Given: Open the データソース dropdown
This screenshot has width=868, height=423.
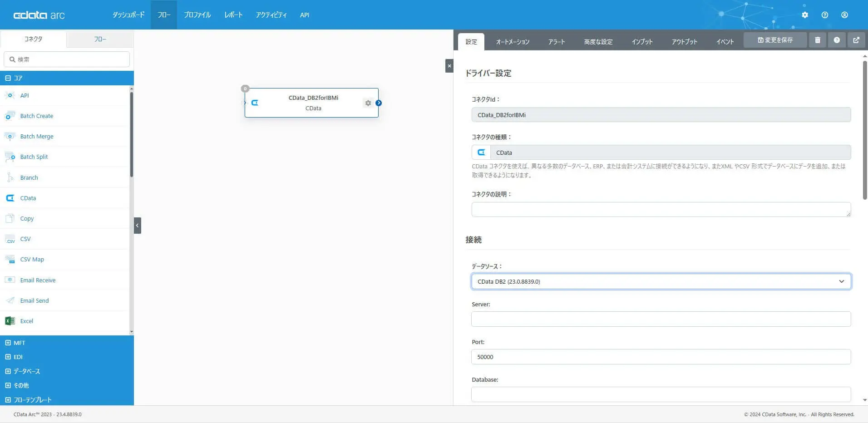Looking at the screenshot, I should point(661,281).
